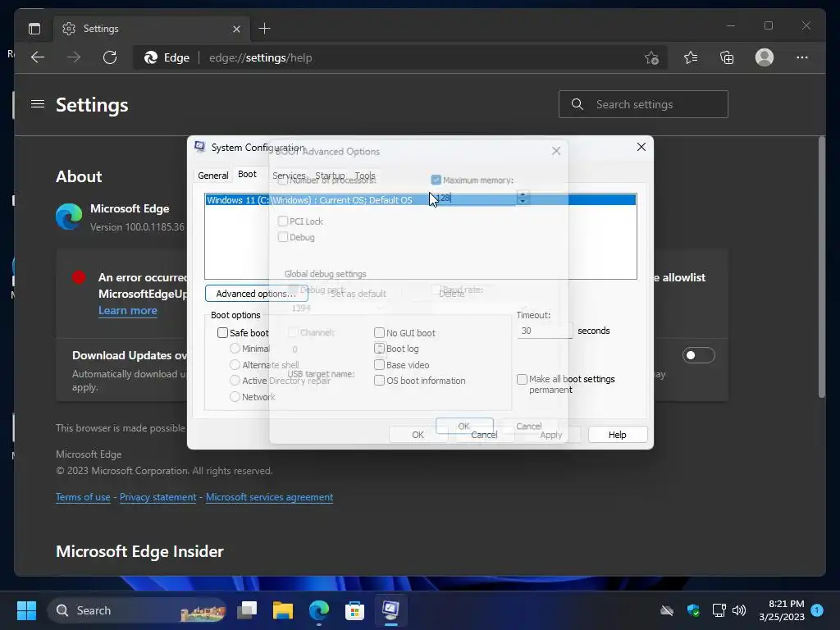Image resolution: width=840 pixels, height=630 pixels.
Task: Close the Edge Settings tab
Action: [236, 29]
